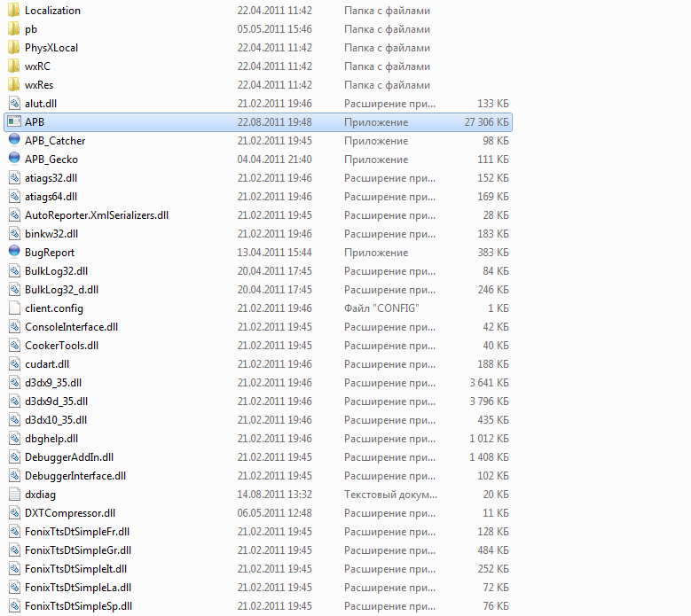Viewport: 691px width, 616px height.
Task: Click the AutoReporter.XmlSerializers.dll file name
Action: [96, 215]
